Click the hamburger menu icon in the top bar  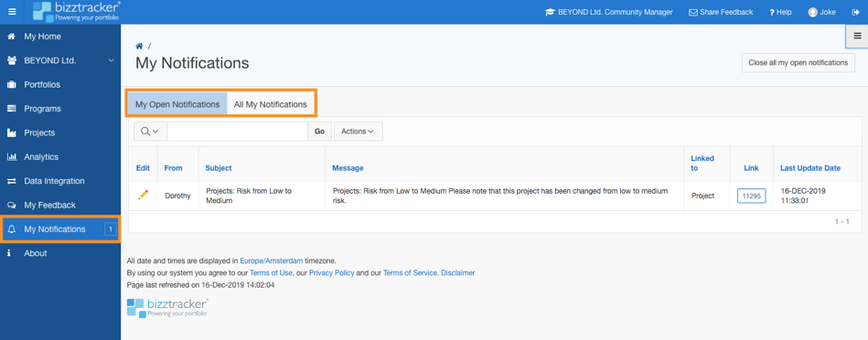pyautogui.click(x=12, y=12)
